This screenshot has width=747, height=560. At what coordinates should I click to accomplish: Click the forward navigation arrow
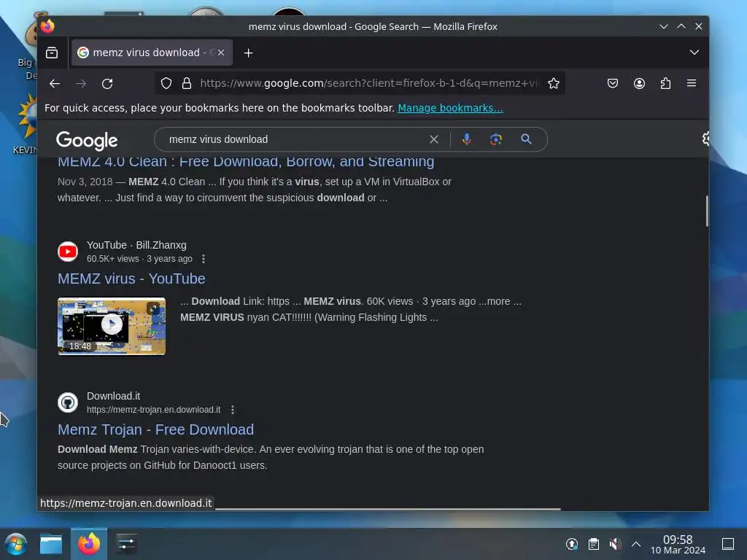click(81, 83)
